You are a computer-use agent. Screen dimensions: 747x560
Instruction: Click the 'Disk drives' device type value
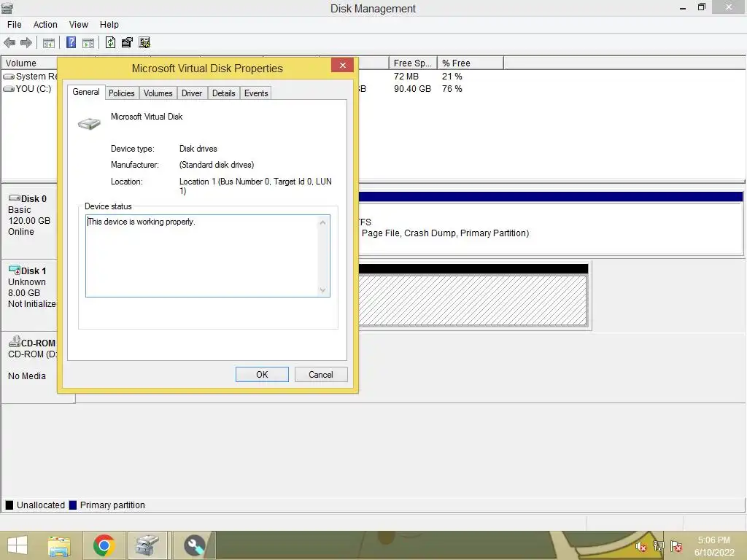[198, 149]
